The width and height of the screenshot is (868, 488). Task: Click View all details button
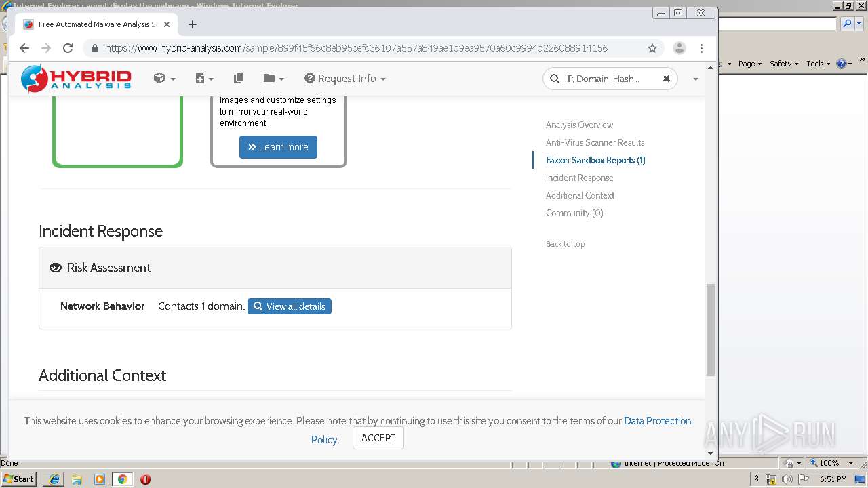[x=290, y=306]
